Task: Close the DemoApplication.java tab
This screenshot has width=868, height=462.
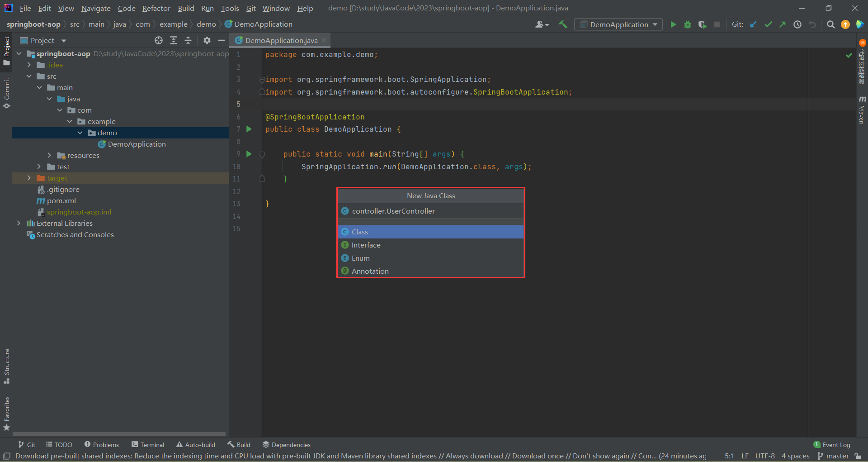Action: 324,40
